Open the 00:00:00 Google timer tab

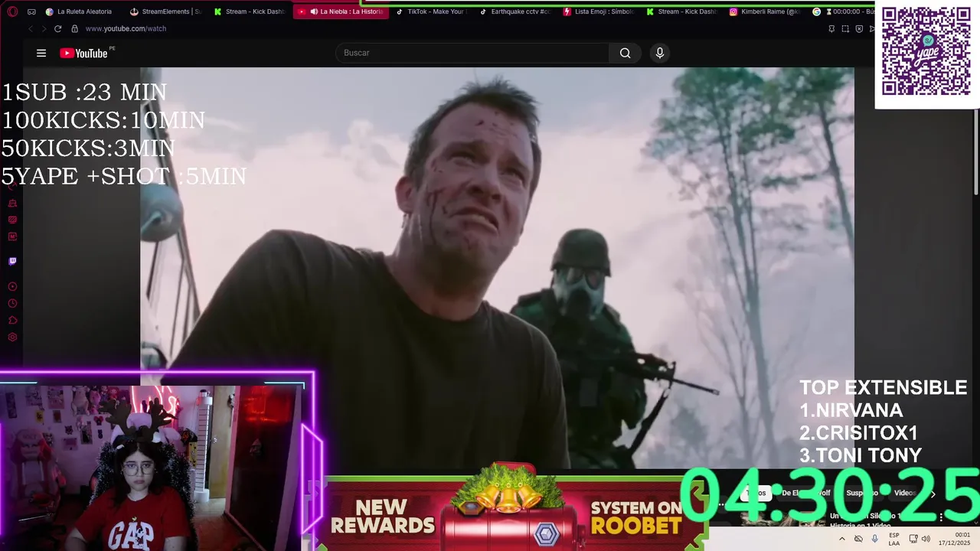(x=842, y=11)
